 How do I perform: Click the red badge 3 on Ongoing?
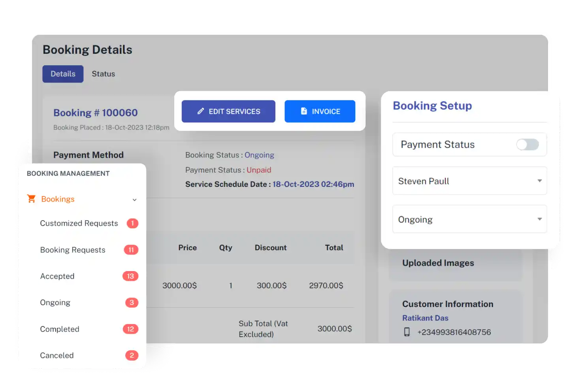(x=132, y=303)
